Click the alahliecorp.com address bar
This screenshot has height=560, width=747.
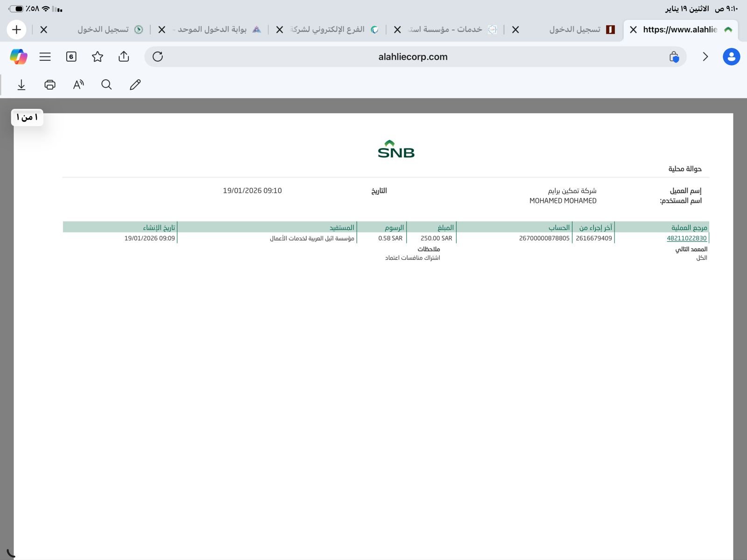point(413,57)
